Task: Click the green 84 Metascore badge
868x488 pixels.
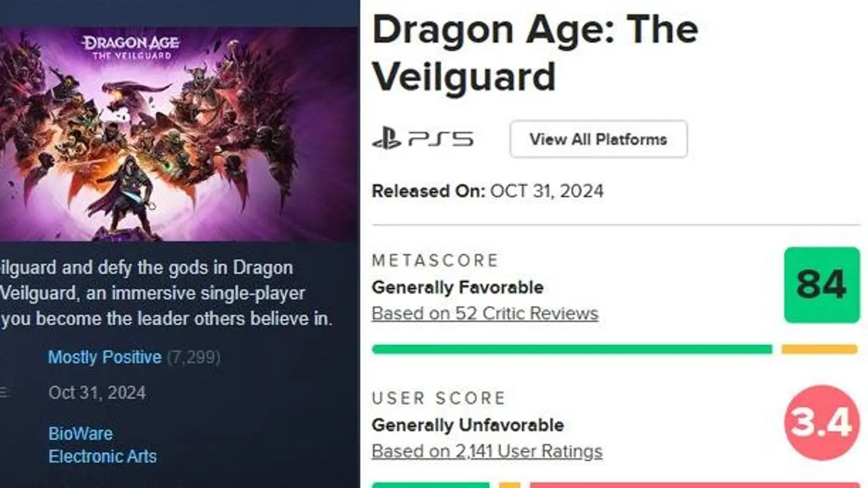Action: pyautogui.click(x=821, y=284)
